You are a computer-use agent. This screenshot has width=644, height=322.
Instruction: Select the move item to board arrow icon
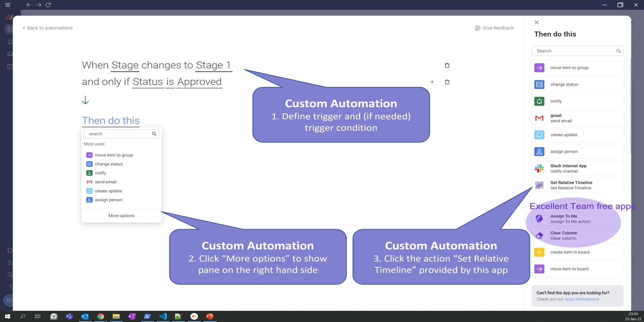[x=539, y=269]
